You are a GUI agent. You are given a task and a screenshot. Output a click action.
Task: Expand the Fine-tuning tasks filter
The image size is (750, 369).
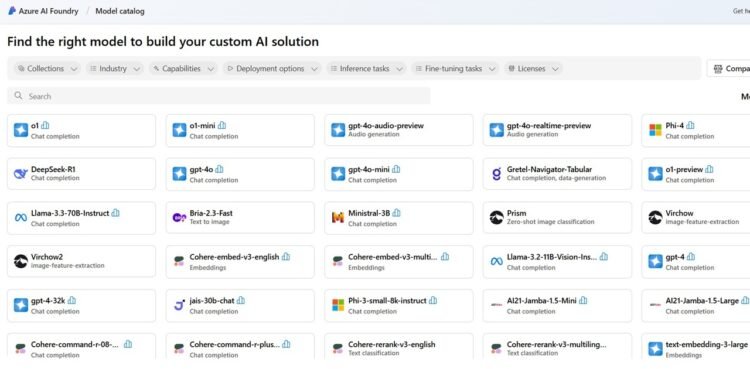coord(455,68)
